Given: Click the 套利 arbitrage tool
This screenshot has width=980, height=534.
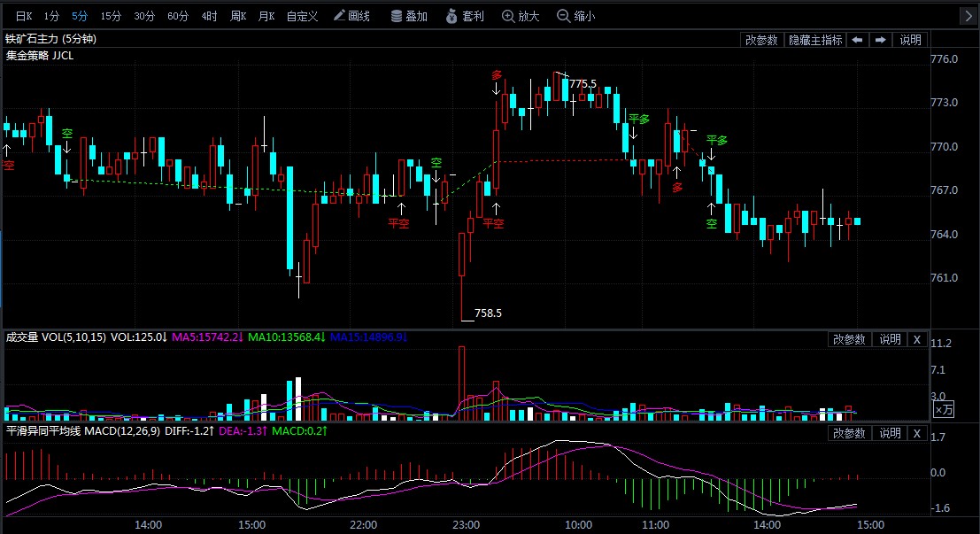Looking at the screenshot, I should point(465,16).
